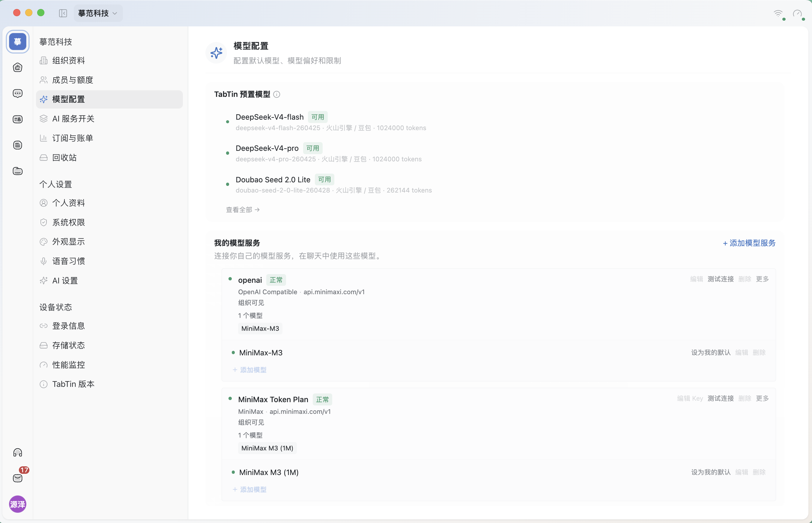Click info icon beside TabTin 预置模型

[277, 94]
